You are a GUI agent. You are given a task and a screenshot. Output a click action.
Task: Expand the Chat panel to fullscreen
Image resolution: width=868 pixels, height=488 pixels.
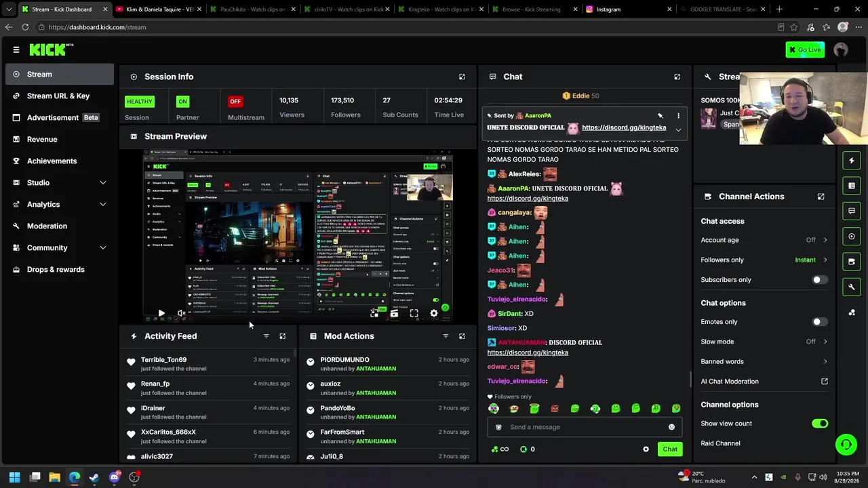pos(677,77)
